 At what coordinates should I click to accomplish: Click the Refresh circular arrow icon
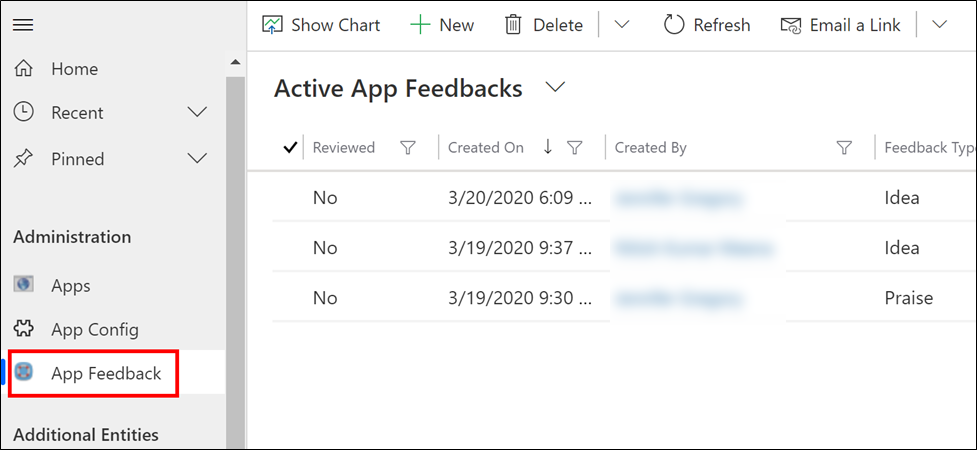674,25
